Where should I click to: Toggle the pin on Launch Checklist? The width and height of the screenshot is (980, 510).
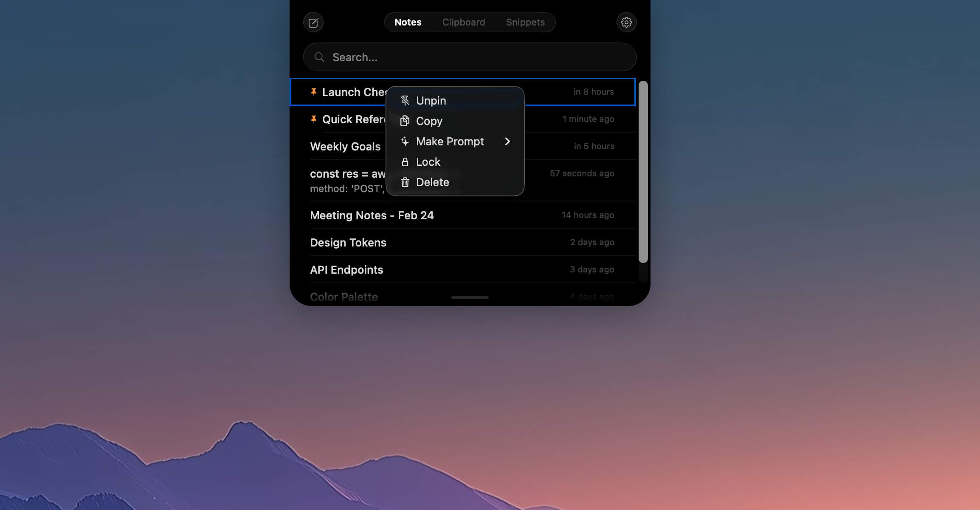click(313, 92)
